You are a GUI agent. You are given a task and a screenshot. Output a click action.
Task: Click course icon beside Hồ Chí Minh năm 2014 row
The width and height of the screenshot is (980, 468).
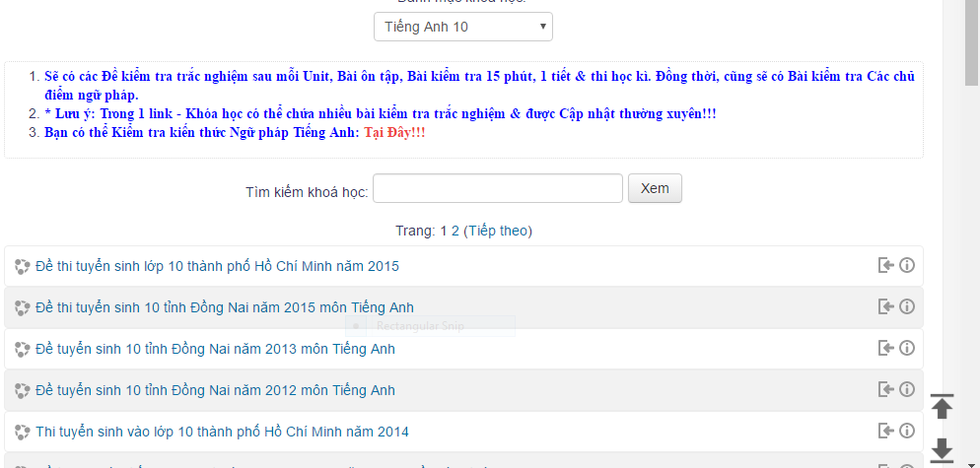(23, 433)
